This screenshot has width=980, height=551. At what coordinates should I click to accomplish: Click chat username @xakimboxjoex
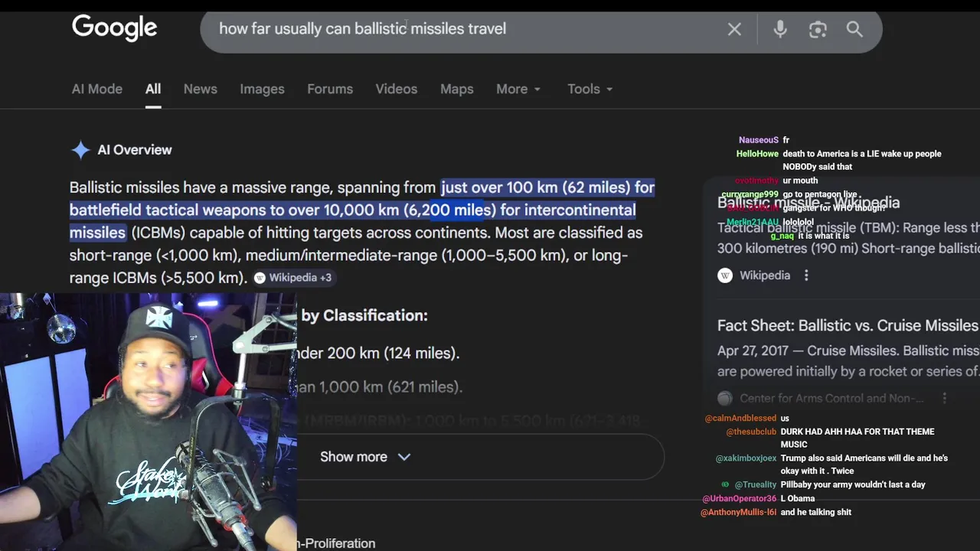click(x=746, y=458)
